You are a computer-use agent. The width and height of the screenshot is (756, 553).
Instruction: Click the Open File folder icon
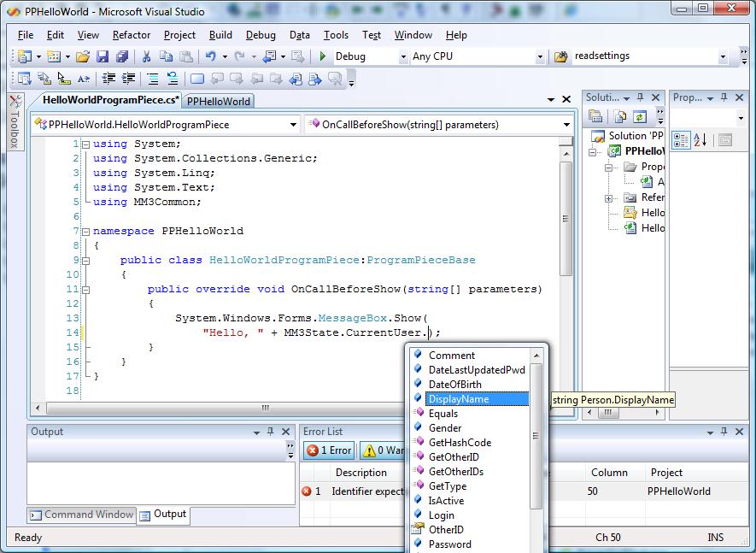(x=83, y=56)
